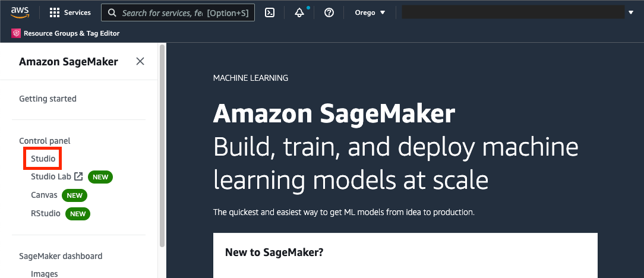This screenshot has width=644, height=278.
Task: Open Images under SageMaker dashboard
Action: point(45,273)
